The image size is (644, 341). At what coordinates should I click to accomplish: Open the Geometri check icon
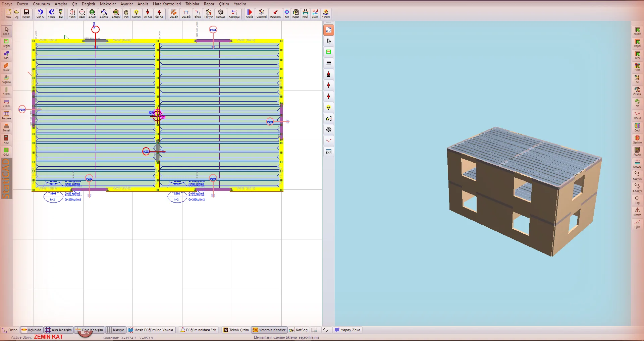261,13
